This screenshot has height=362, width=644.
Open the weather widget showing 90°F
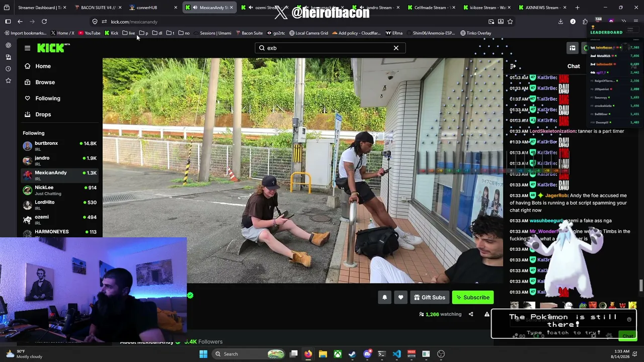[23, 354]
